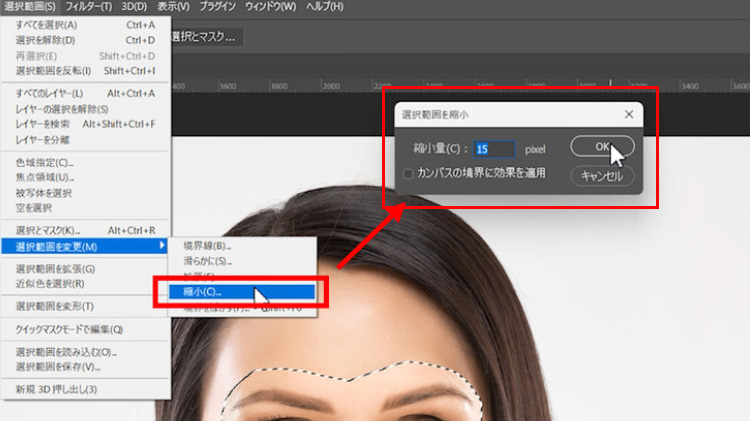Open the プラグイン menu
This screenshot has width=750, height=421.
[x=224, y=7]
